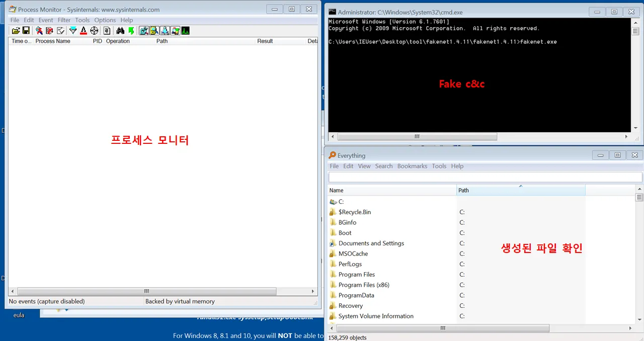Screen dimensions: 644x341
Task: Click the $Recycle.Bin folder icon
Action: [x=333, y=212]
